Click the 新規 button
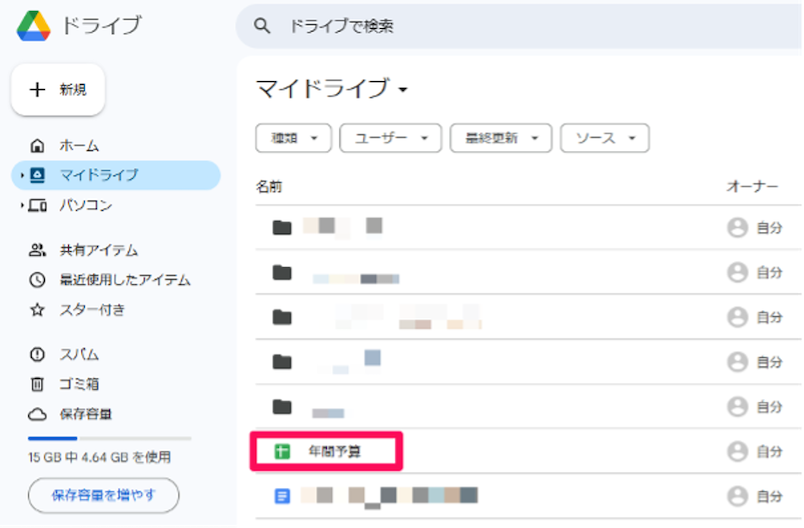This screenshot has height=528, width=804. coord(58,90)
